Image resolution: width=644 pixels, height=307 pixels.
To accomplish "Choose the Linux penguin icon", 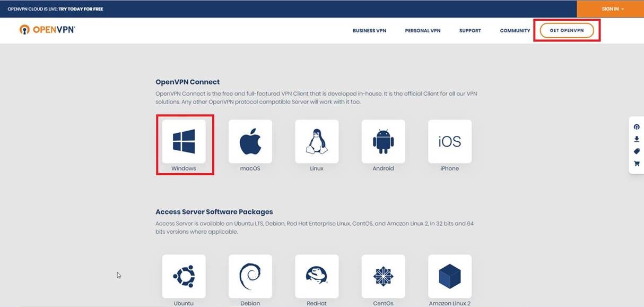I will (x=317, y=141).
